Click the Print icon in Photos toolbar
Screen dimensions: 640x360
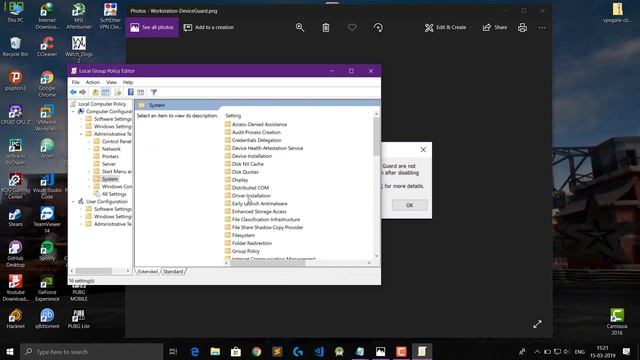[522, 27]
